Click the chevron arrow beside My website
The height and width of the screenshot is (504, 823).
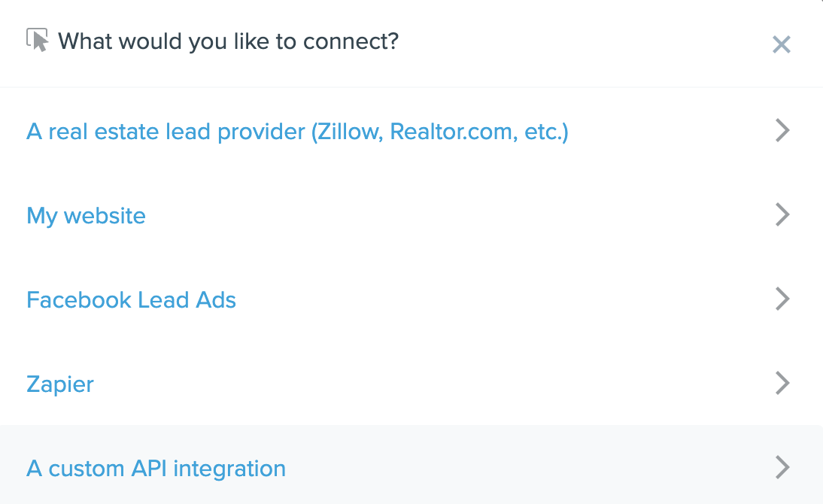click(782, 215)
